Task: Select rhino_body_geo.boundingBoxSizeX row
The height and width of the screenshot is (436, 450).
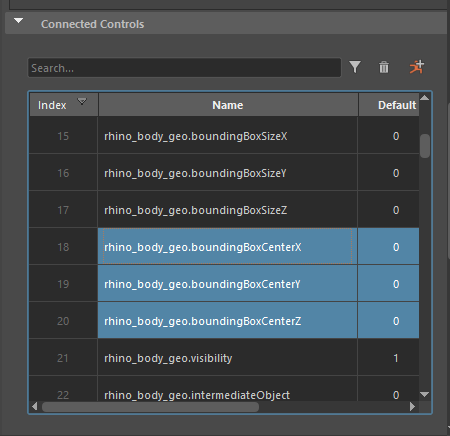Action: pos(224,136)
